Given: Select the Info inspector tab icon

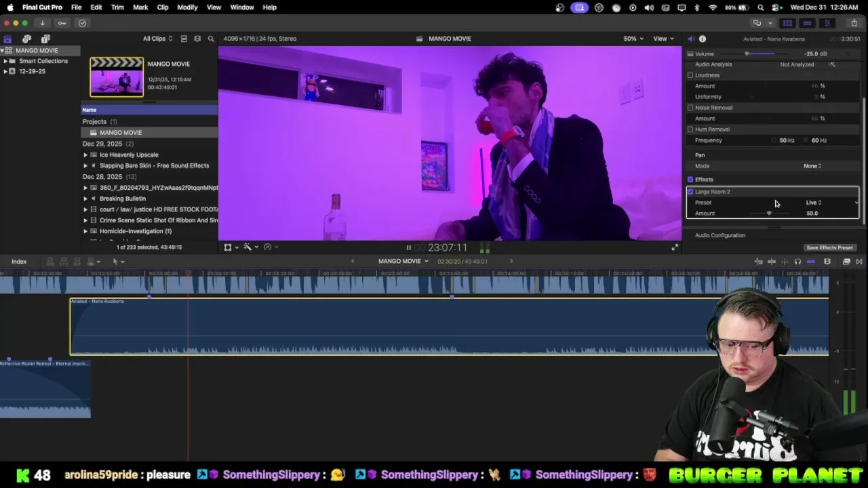Looking at the screenshot, I should click(x=703, y=39).
